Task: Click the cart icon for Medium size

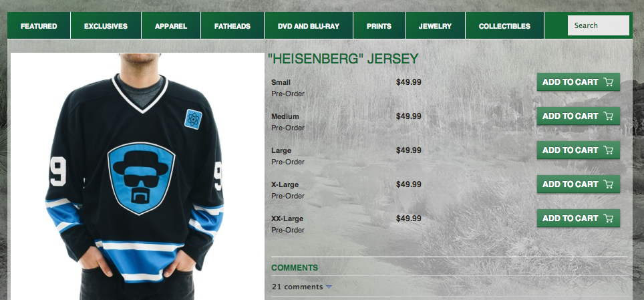Action: click(609, 116)
